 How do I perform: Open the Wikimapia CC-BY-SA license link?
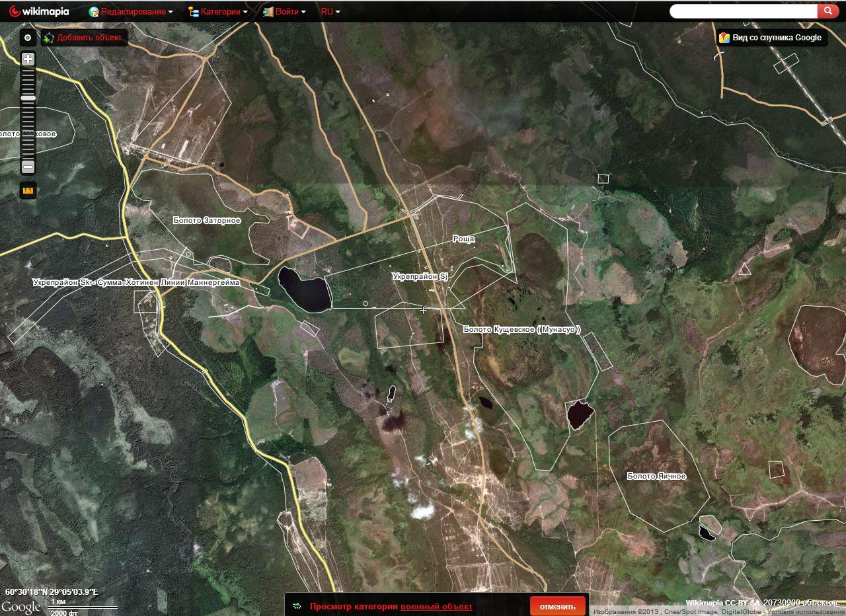point(722,603)
